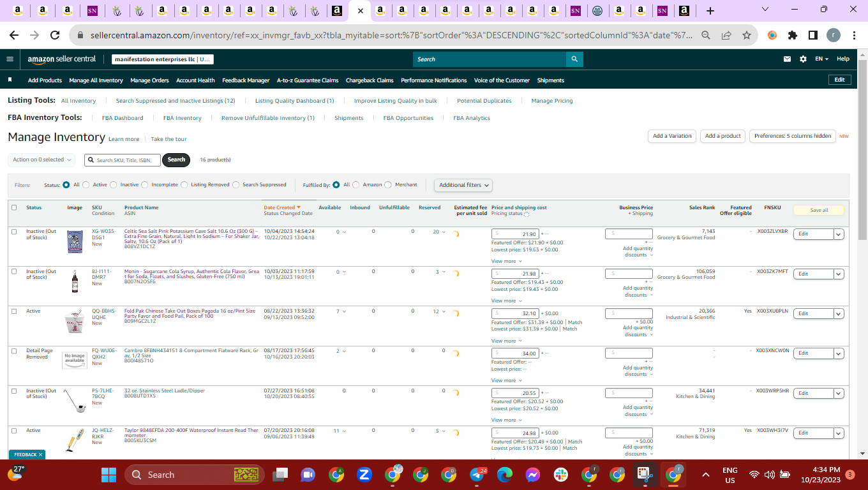
Task: Open the browser extensions puzzle icon
Action: point(793,36)
